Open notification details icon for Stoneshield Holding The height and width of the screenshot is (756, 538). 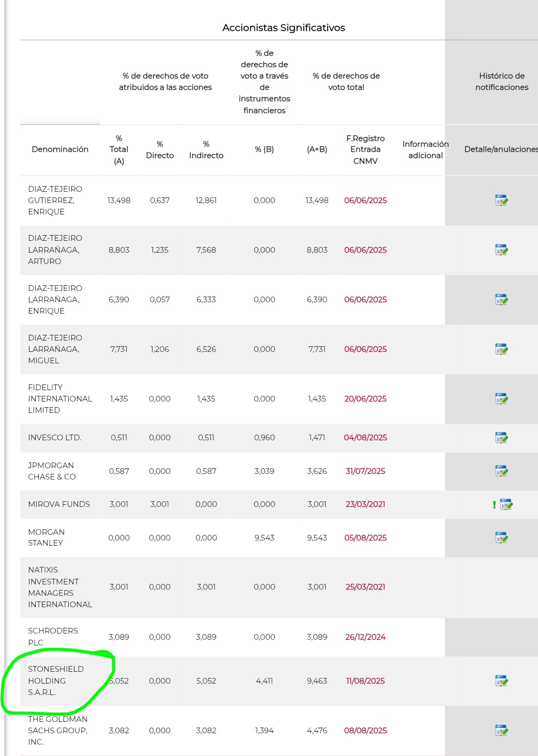click(x=501, y=681)
